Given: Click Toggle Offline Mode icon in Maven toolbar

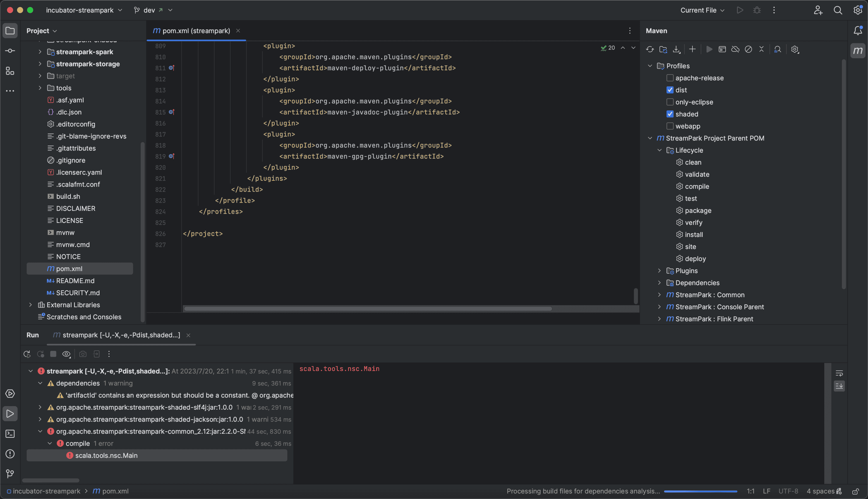Looking at the screenshot, I should (735, 49).
